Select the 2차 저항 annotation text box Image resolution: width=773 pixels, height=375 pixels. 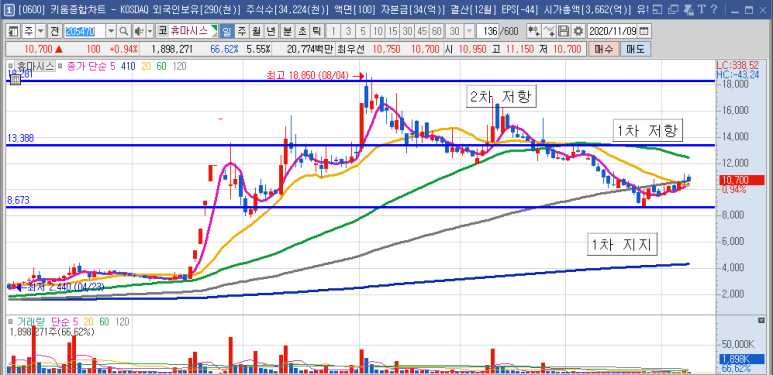(x=502, y=97)
